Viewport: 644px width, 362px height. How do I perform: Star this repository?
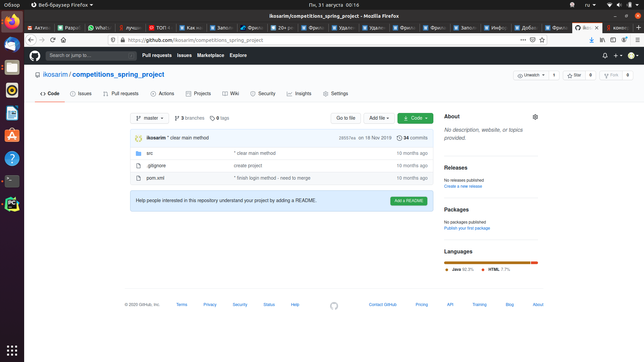pyautogui.click(x=574, y=75)
